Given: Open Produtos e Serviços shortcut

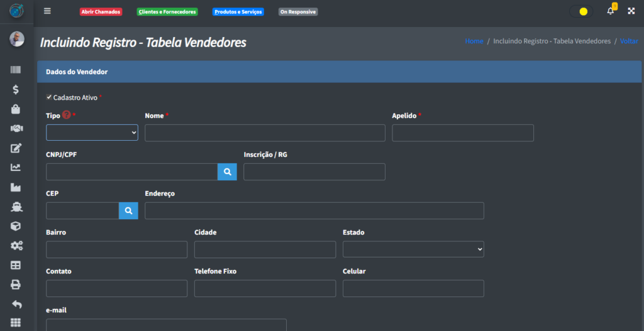Looking at the screenshot, I should coord(238,12).
